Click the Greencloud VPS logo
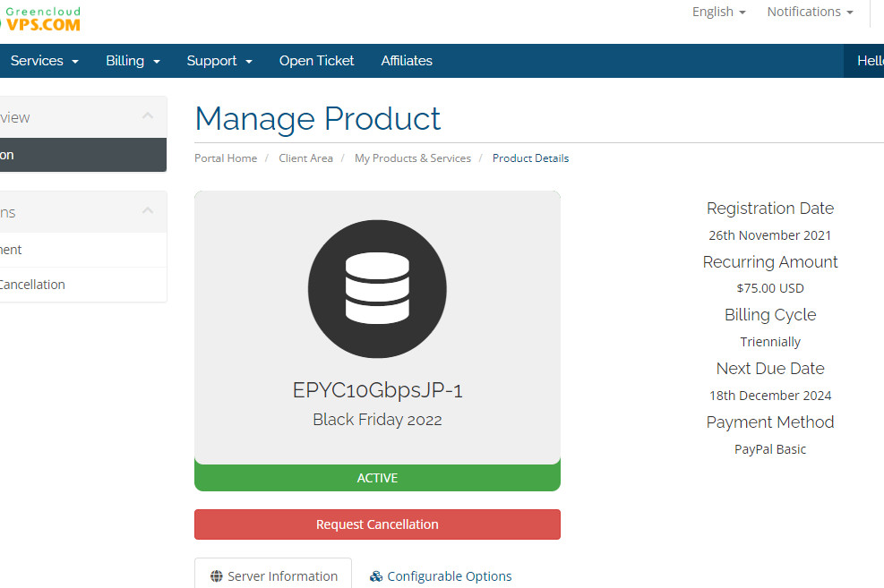This screenshot has height=588, width=884. tap(40, 19)
